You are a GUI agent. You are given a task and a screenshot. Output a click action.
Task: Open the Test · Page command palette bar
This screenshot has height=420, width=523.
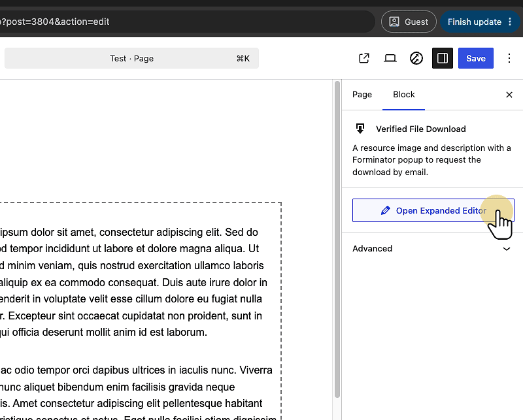[x=132, y=58]
